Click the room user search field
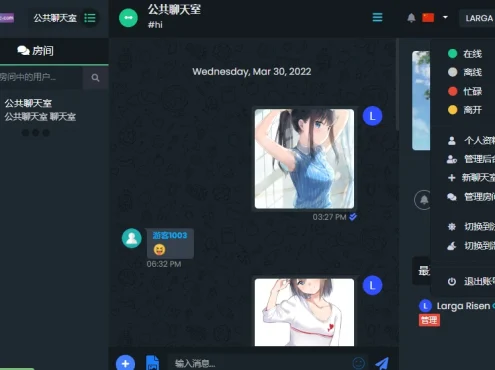Screen dimensions: 495x370 (x=41, y=77)
